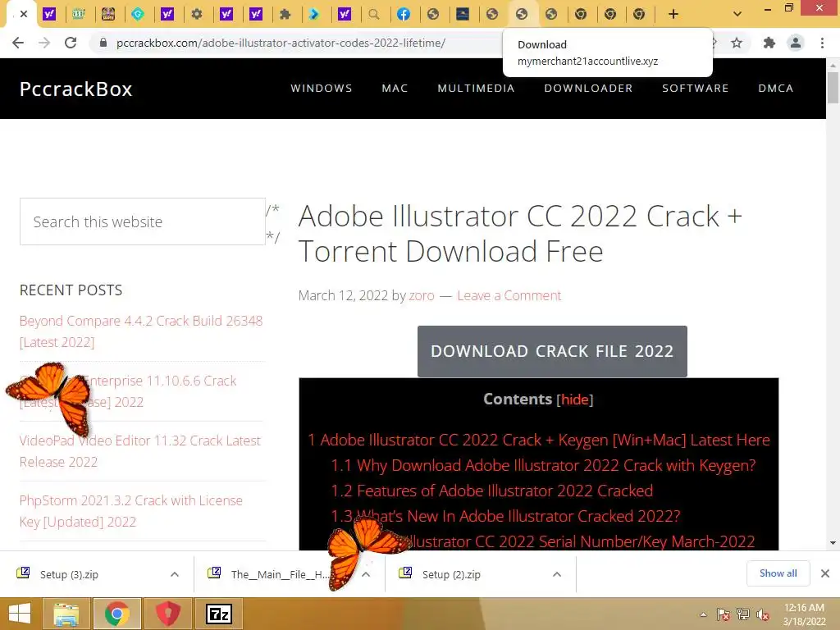The width and height of the screenshot is (840, 630).
Task: Close the current active tab
Action: 24,14
